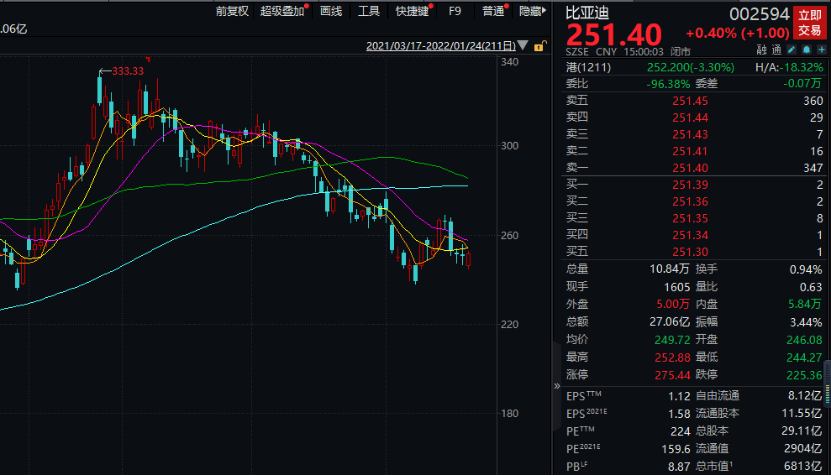Toggle the orange lock icon by date range
Viewport: 831px width, 476px height.
click(x=540, y=46)
